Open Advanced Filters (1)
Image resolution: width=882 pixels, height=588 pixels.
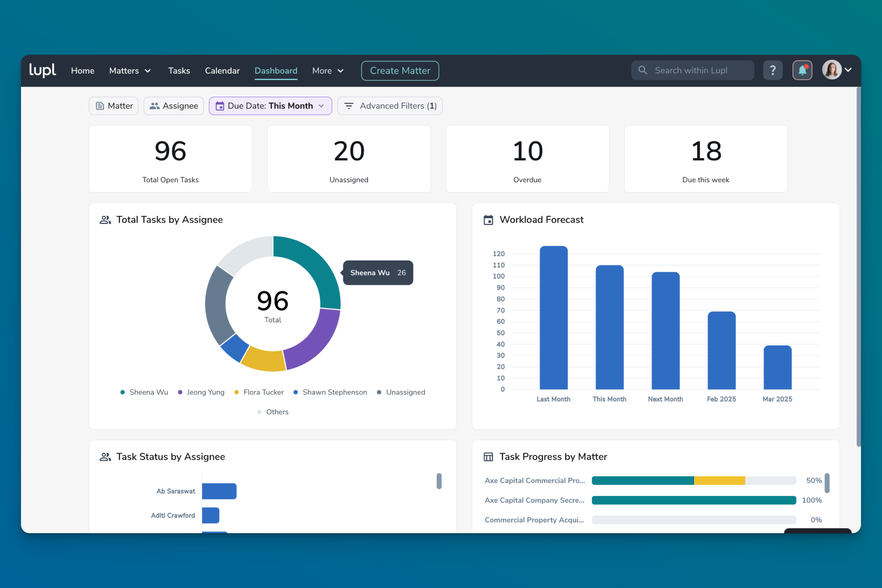pos(390,106)
